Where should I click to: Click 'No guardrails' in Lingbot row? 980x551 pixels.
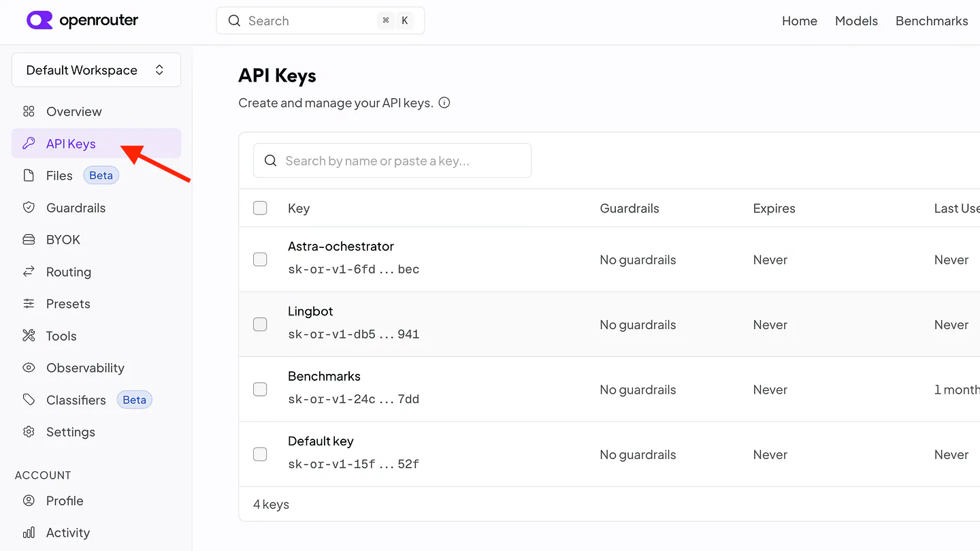click(638, 325)
